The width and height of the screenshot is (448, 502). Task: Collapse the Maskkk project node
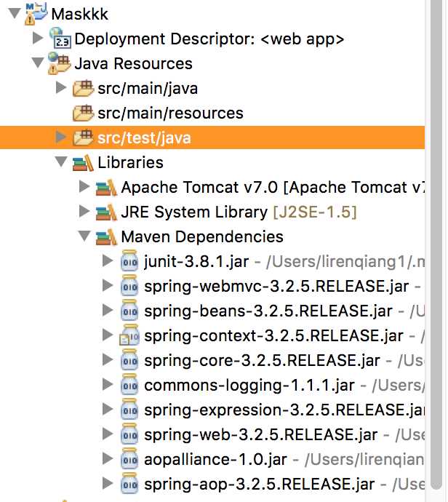click(x=15, y=13)
